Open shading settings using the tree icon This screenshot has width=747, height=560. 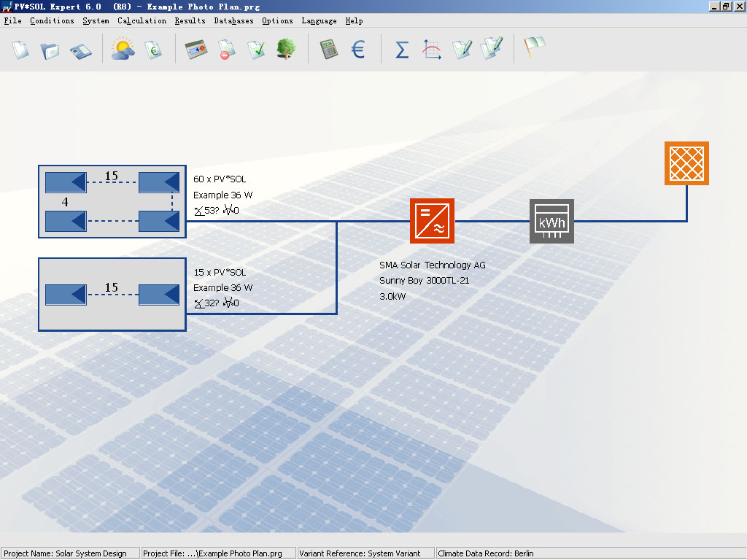click(x=286, y=49)
